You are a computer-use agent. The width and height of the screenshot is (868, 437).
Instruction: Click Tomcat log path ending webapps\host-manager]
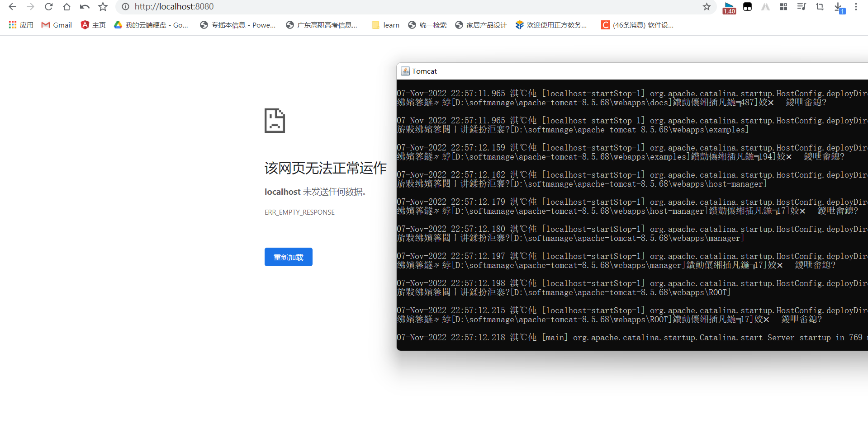582,184
